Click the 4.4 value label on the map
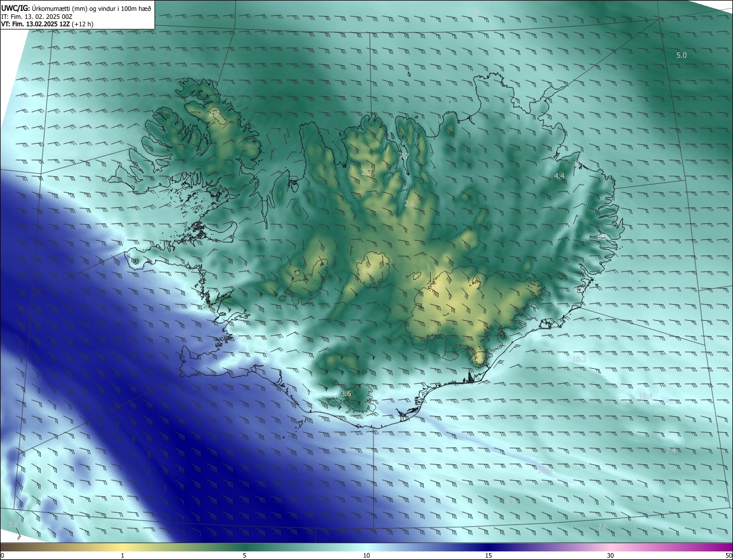The image size is (733, 560). (559, 176)
